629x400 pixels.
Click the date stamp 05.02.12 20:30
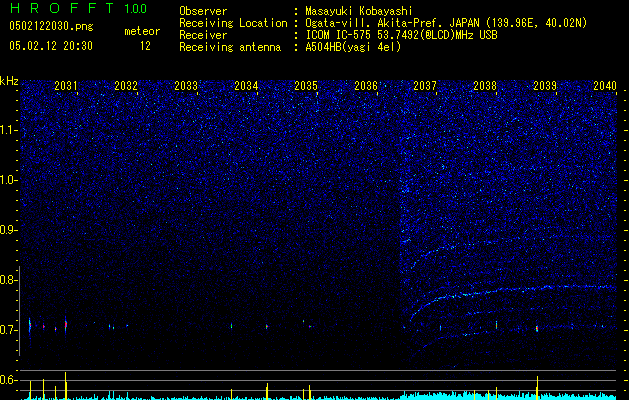(51, 46)
